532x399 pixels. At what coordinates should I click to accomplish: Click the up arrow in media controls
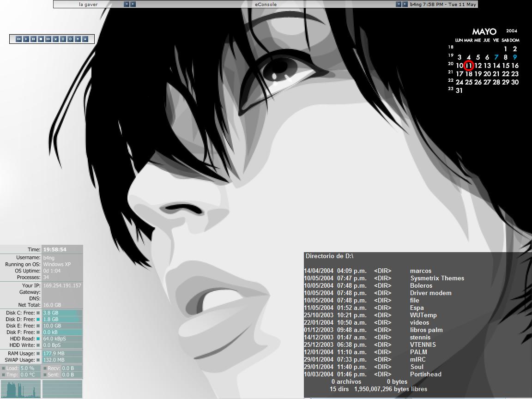click(78, 39)
